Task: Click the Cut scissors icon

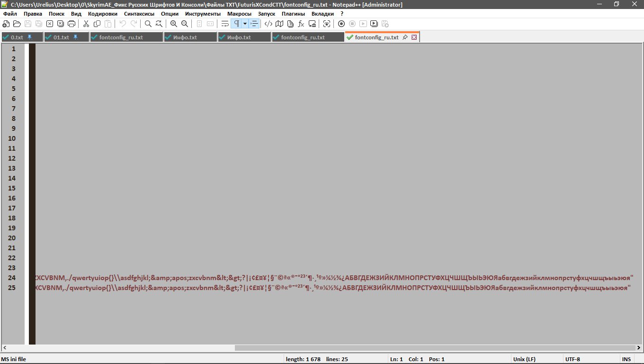Action: [86, 24]
